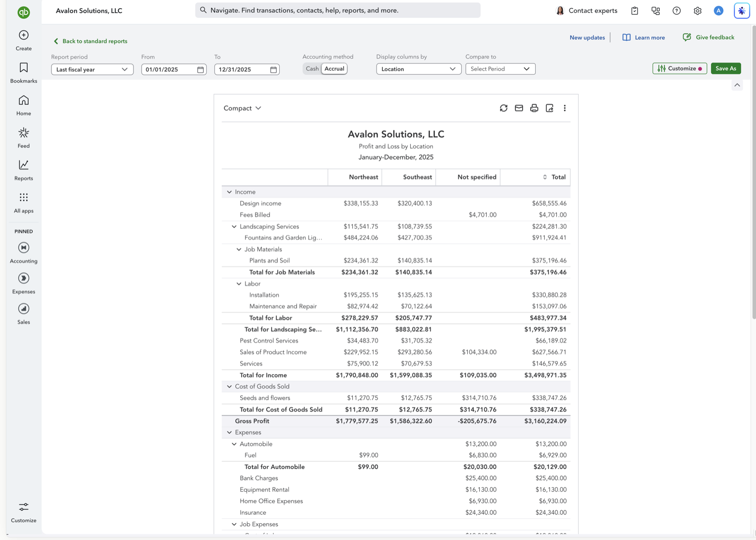Collapse the Expenses section
This screenshot has width=756, height=540.
(x=229, y=433)
